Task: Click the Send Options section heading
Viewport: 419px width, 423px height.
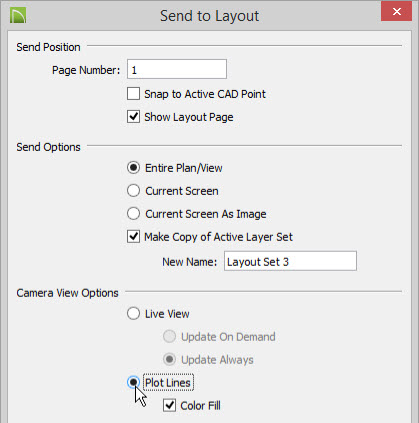Action: tap(48, 147)
